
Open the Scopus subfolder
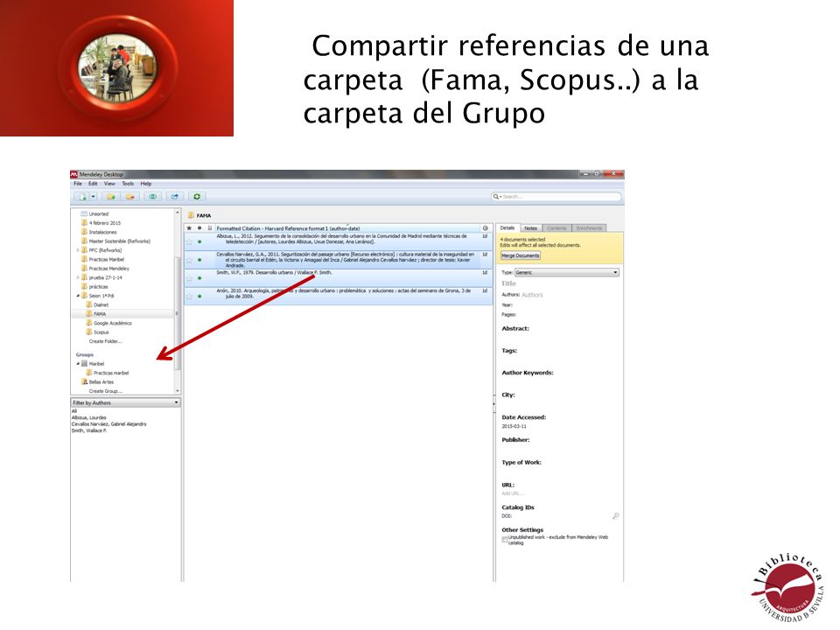(x=101, y=332)
